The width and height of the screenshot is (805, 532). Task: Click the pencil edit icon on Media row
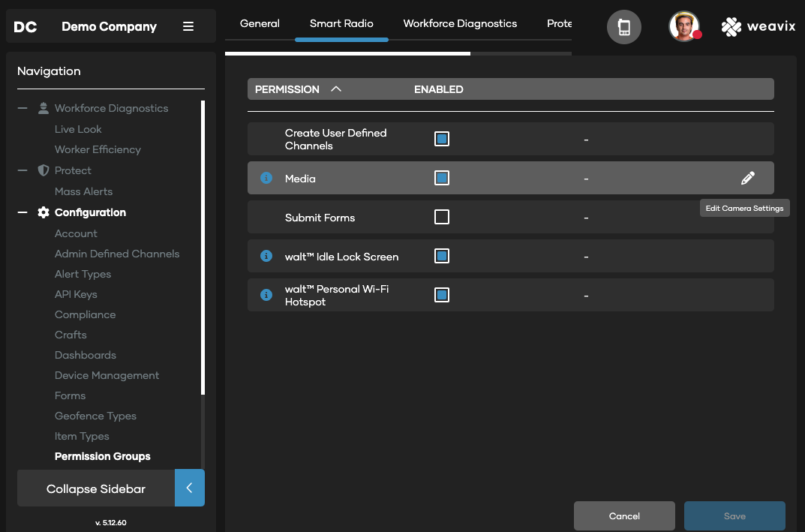pyautogui.click(x=747, y=178)
